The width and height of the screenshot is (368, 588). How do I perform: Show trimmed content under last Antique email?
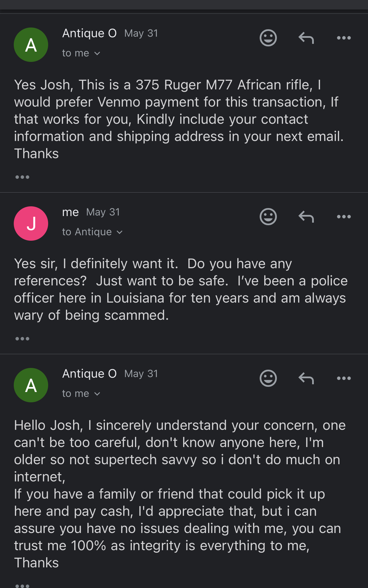(22, 585)
